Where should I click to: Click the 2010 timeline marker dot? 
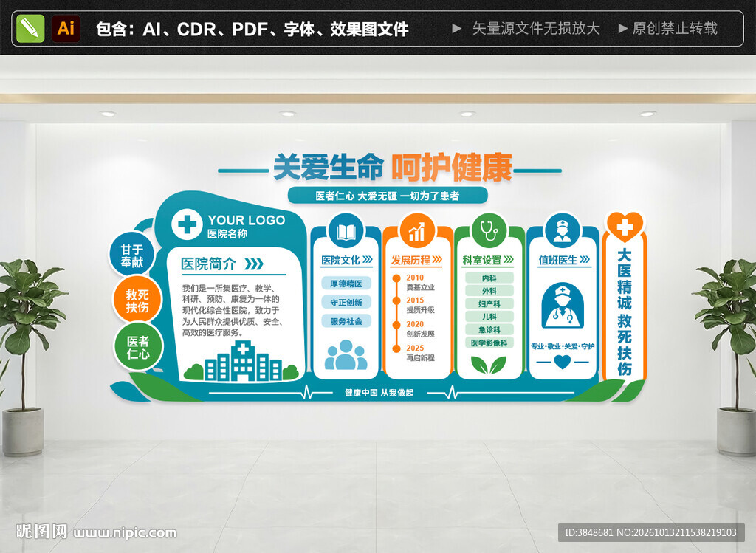click(396, 278)
